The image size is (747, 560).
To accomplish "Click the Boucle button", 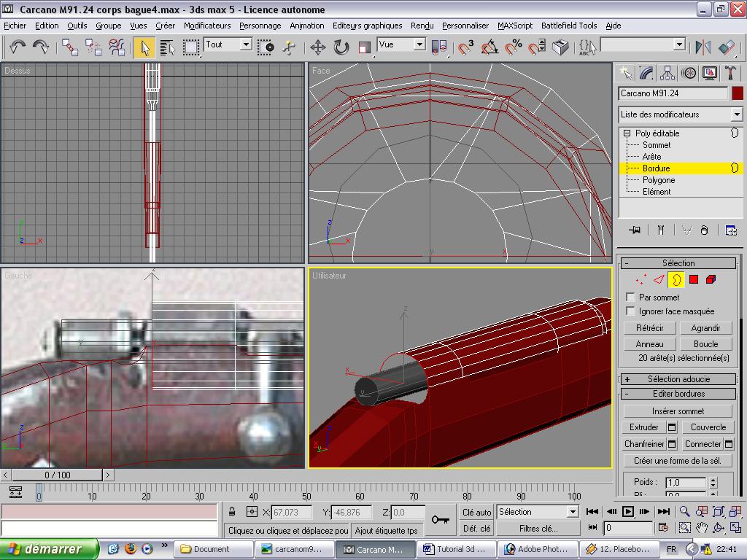I will pyautogui.click(x=705, y=344).
